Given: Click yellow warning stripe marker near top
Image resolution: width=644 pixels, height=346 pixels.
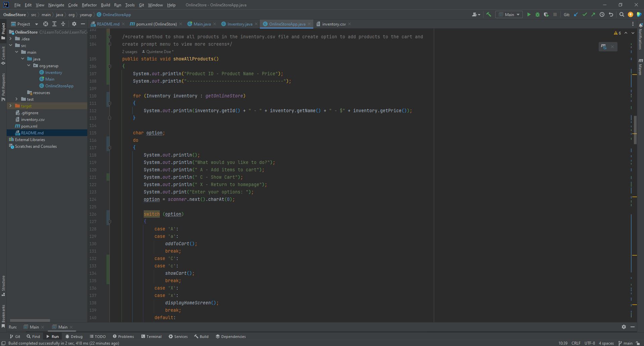Looking at the screenshot, I should [x=635, y=74].
